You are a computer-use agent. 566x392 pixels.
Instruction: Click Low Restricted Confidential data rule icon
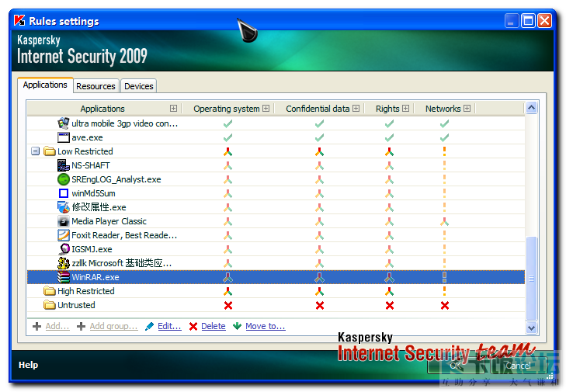(x=319, y=151)
